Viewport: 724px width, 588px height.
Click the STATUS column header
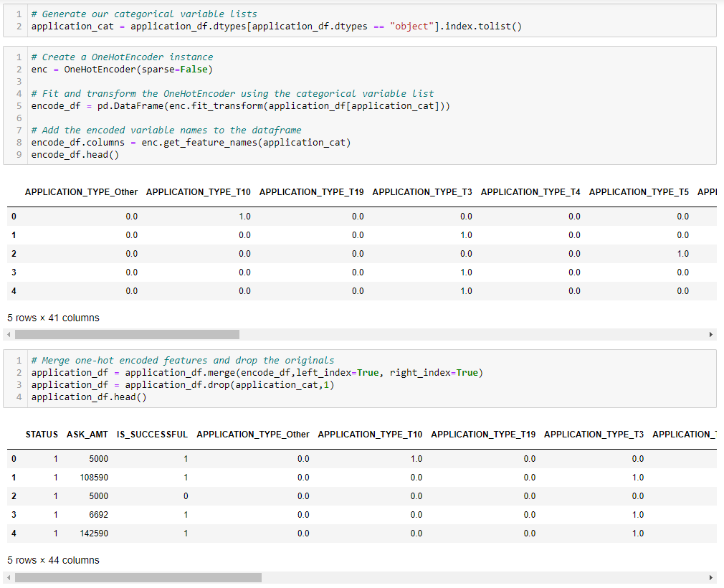[x=42, y=435]
